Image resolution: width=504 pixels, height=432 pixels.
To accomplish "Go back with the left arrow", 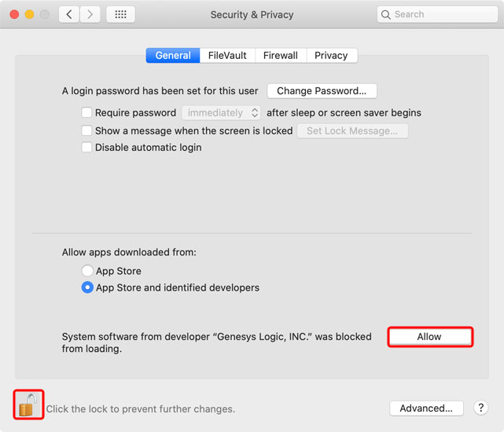I will [x=69, y=14].
